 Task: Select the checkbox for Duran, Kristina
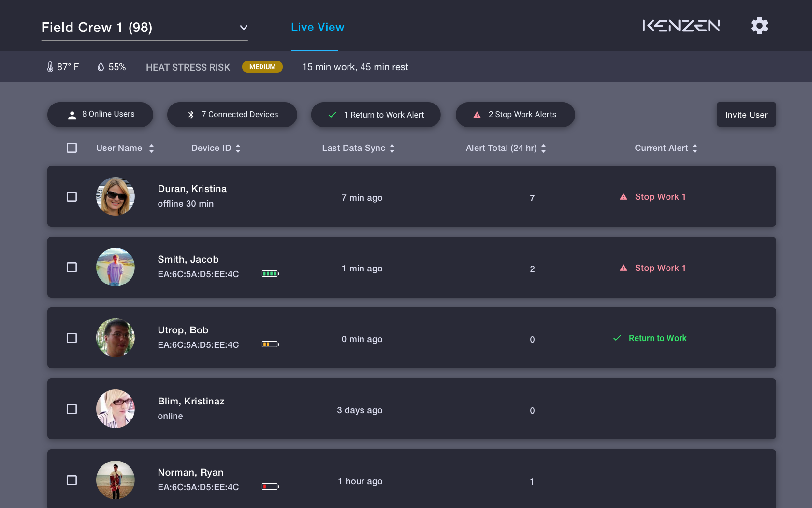[72, 197]
